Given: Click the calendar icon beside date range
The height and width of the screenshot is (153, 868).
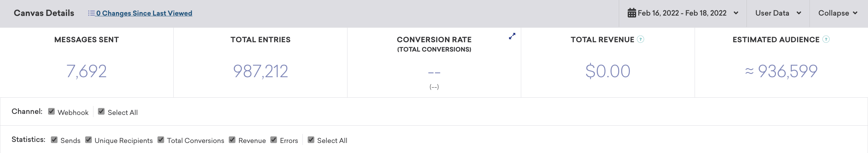Looking at the screenshot, I should pos(632,13).
